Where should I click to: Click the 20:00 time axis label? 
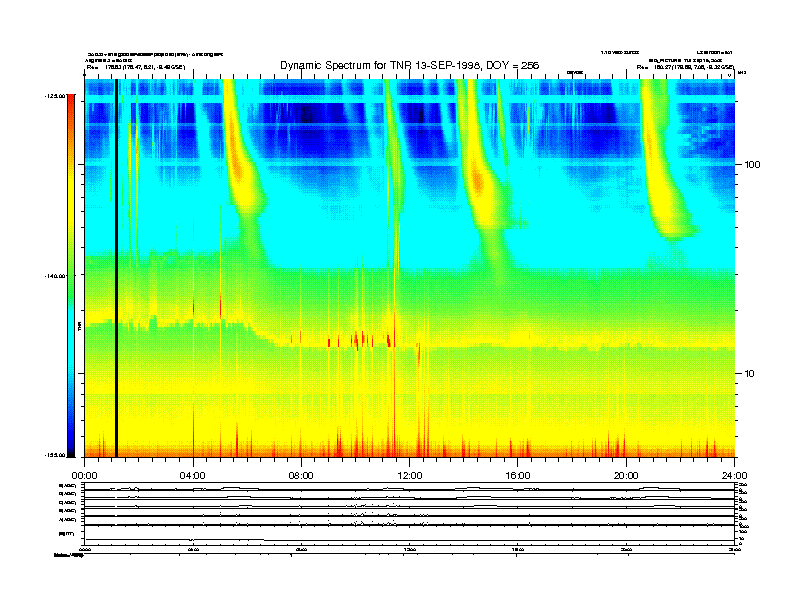point(626,476)
